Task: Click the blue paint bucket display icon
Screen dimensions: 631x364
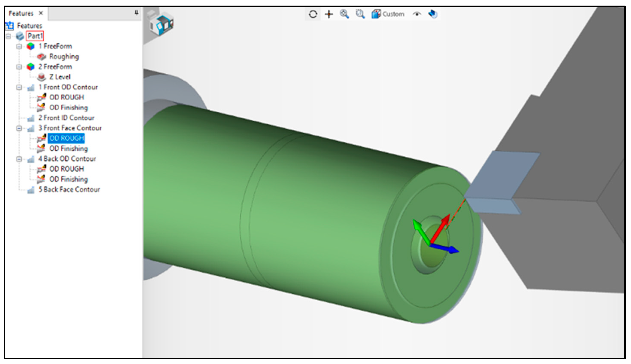Action: click(433, 14)
